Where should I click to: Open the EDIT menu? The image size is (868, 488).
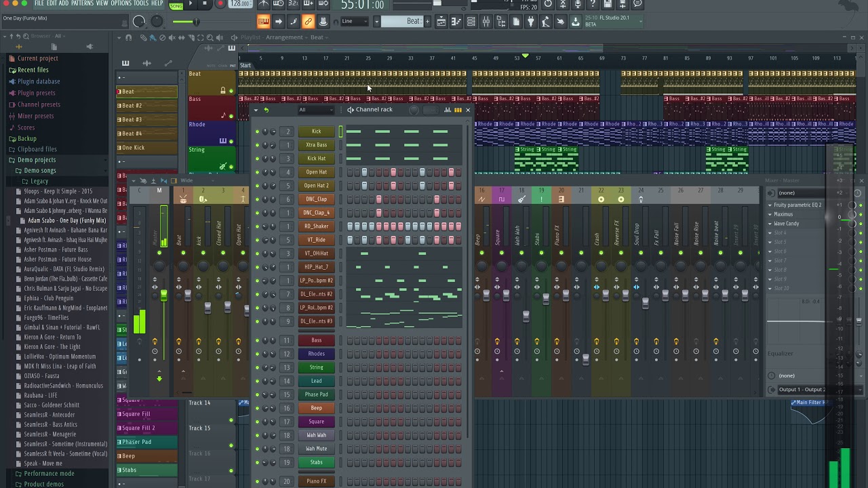[x=52, y=3]
